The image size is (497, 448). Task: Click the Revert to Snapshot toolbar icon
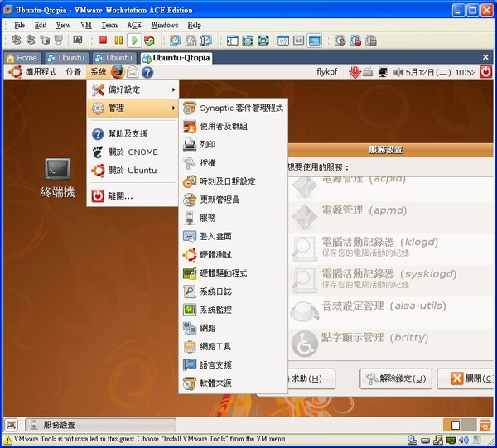pyautogui.click(x=191, y=41)
